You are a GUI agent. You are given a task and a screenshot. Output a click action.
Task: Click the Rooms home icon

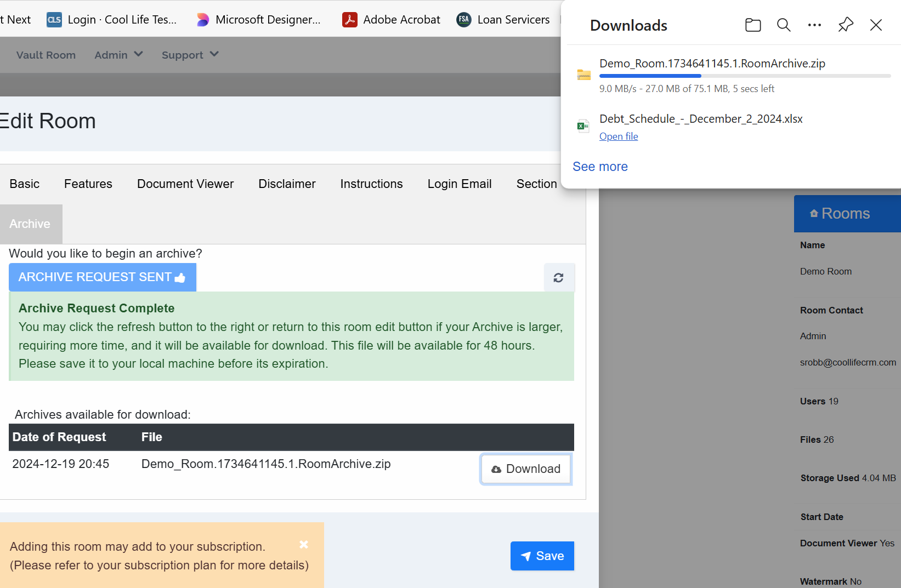pyautogui.click(x=814, y=214)
